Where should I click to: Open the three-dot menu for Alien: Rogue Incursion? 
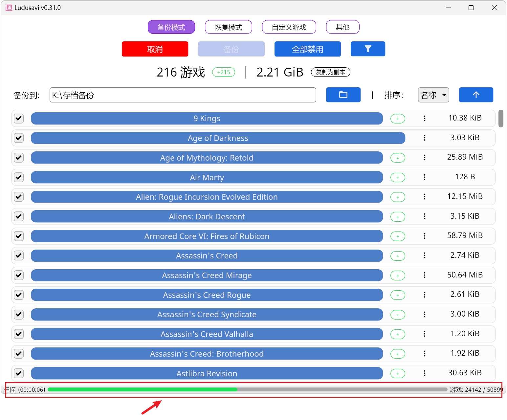pos(425,197)
